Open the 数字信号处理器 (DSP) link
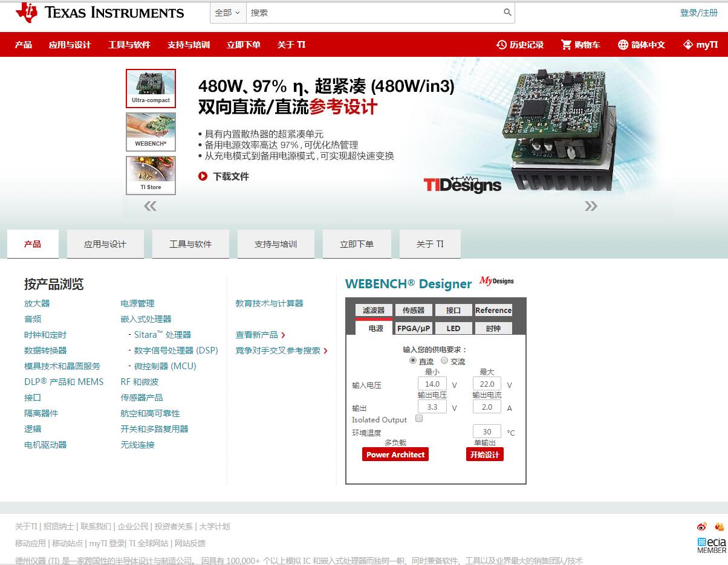The image size is (728, 565). [x=176, y=350]
